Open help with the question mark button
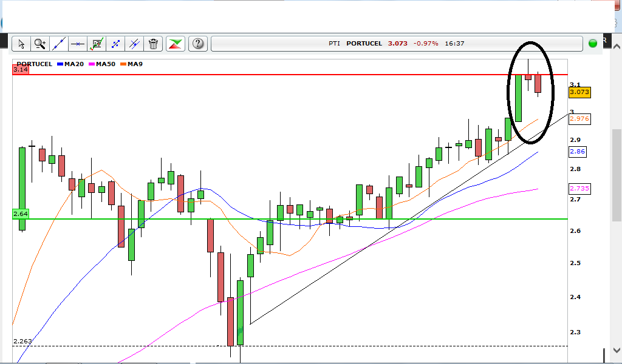This screenshot has width=622, height=364. click(x=198, y=44)
